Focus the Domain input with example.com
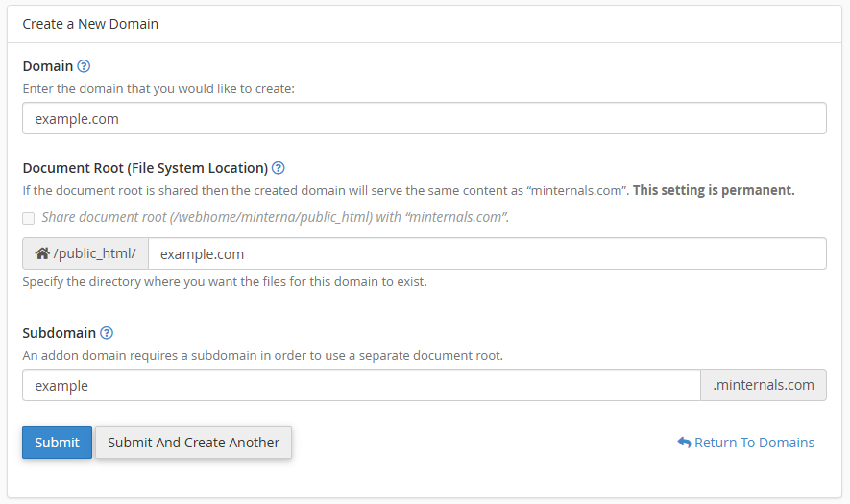850x504 pixels. click(425, 118)
